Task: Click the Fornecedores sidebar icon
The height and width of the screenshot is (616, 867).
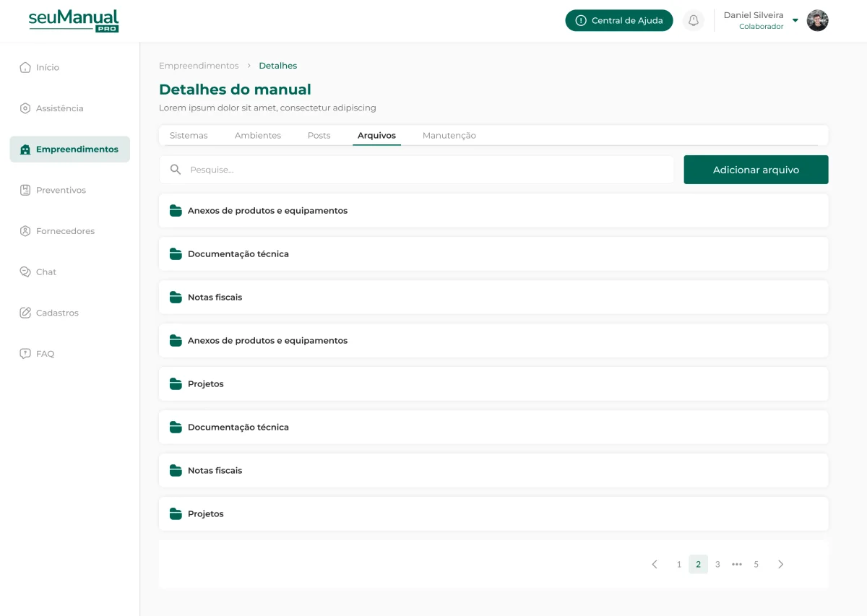Action: click(x=25, y=231)
